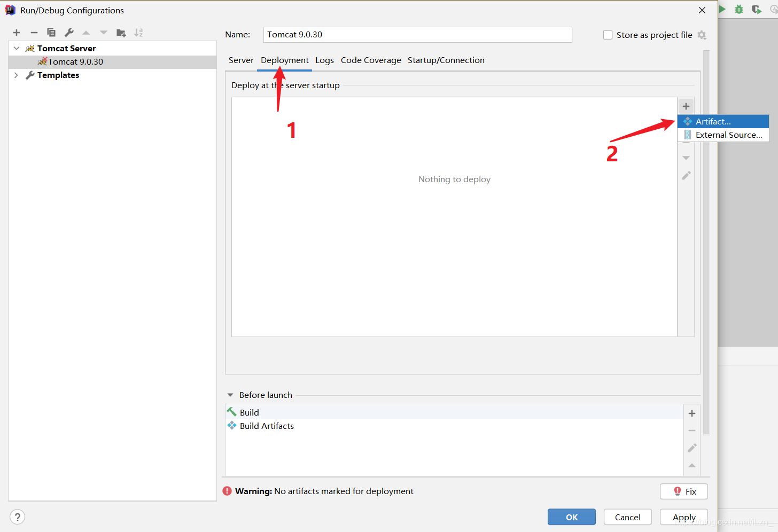778x532 pixels.
Task: Move configuration down arrow in left toolbar
Action: [x=104, y=33]
